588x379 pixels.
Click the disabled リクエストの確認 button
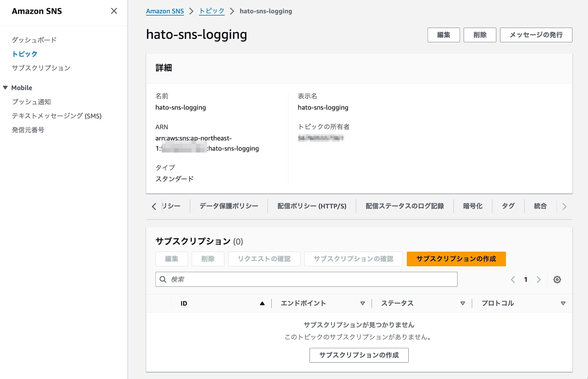[x=264, y=259]
